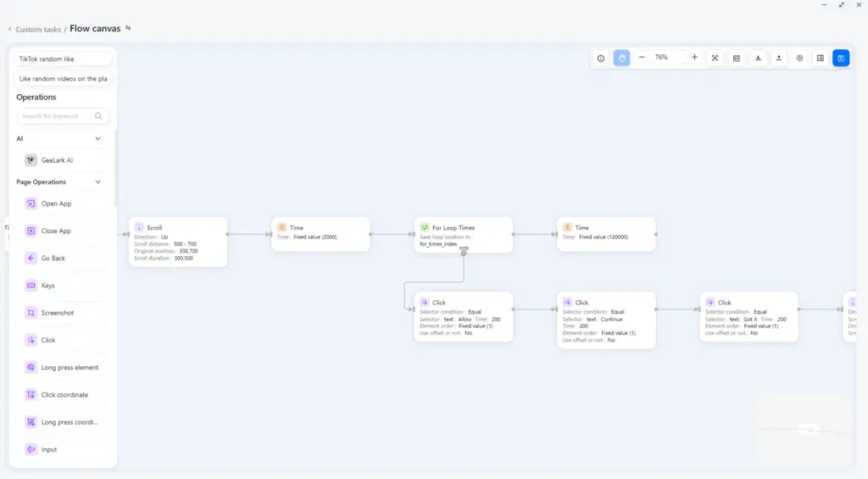Viewport: 868px width, 479px height.
Task: Click the download/import arrow icon
Action: click(x=758, y=58)
